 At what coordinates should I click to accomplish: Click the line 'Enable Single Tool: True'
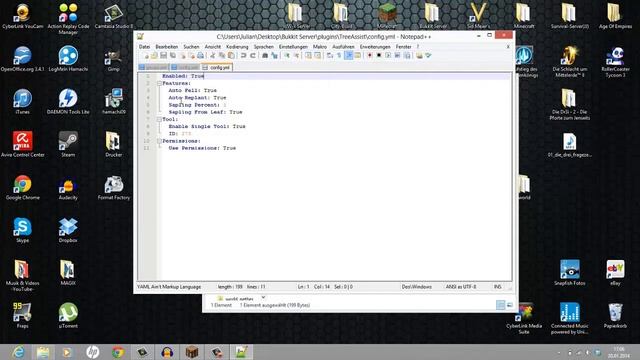point(207,127)
